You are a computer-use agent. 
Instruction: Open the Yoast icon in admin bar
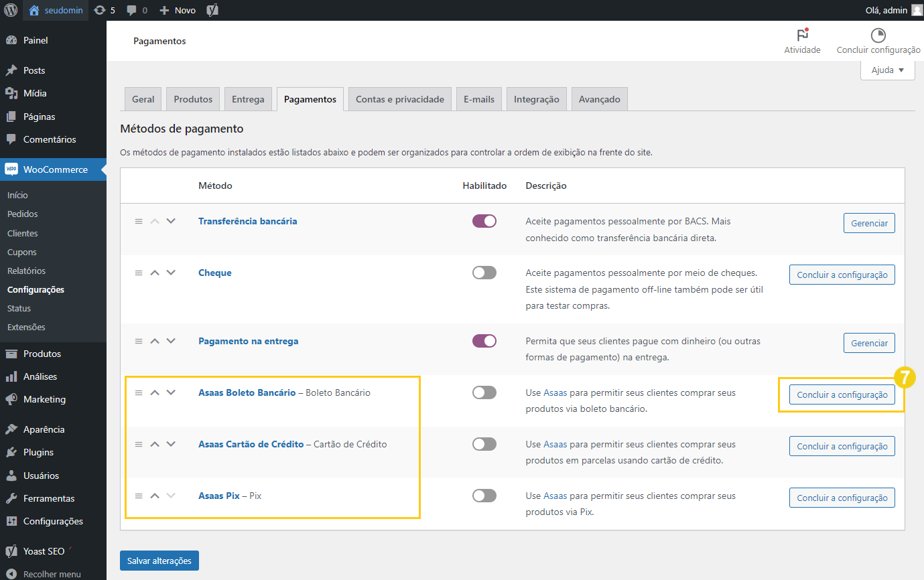212,10
